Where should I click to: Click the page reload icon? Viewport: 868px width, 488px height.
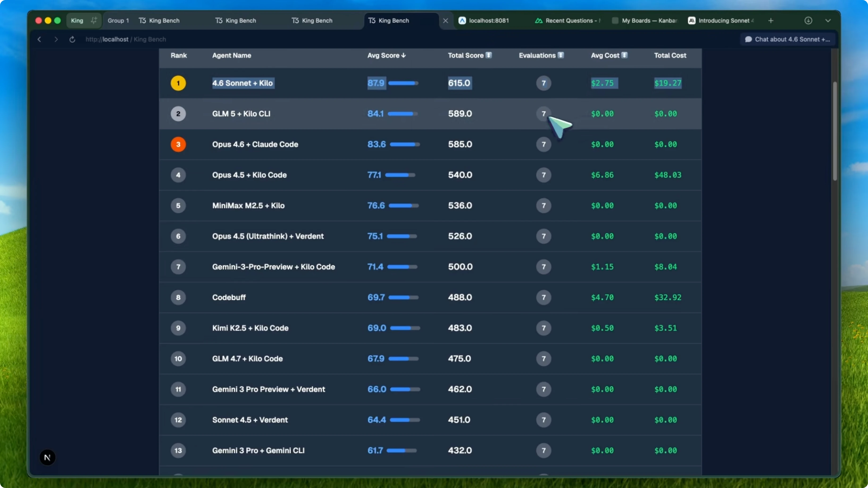72,39
